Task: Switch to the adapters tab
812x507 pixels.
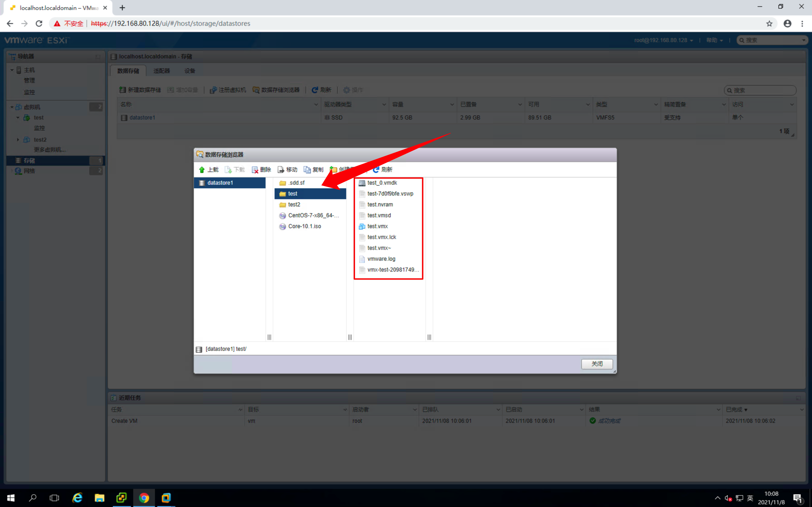Action: [x=161, y=71]
